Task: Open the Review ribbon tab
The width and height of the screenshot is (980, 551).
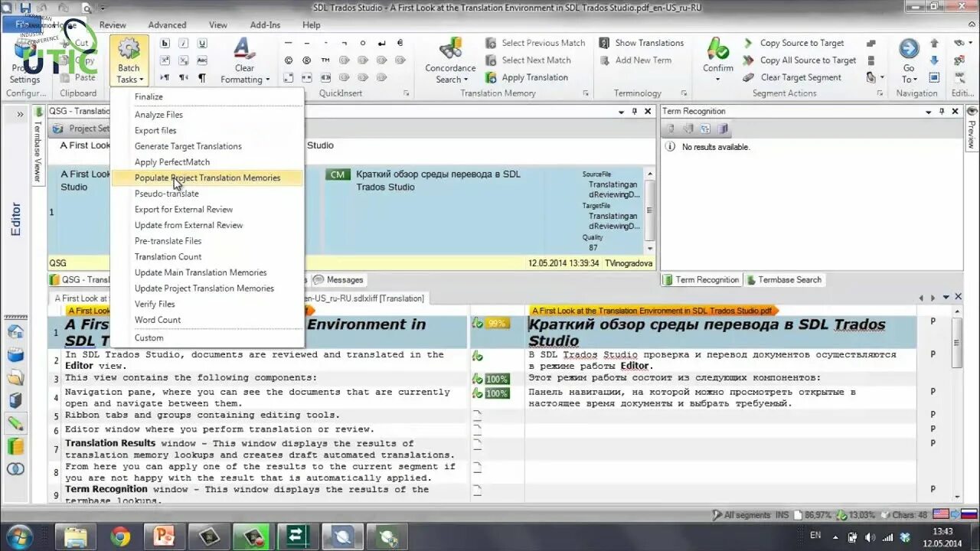Action: pos(113,24)
